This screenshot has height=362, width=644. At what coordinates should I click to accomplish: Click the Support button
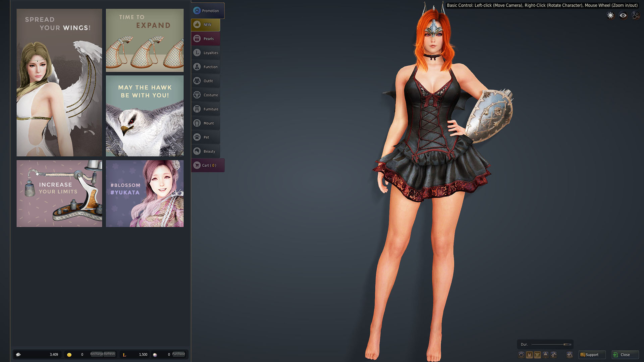click(592, 355)
